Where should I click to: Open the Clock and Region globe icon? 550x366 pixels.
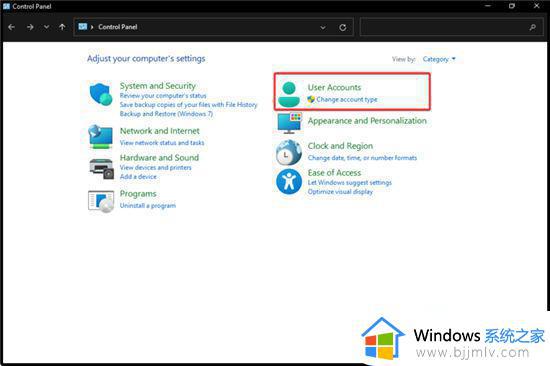(x=289, y=153)
